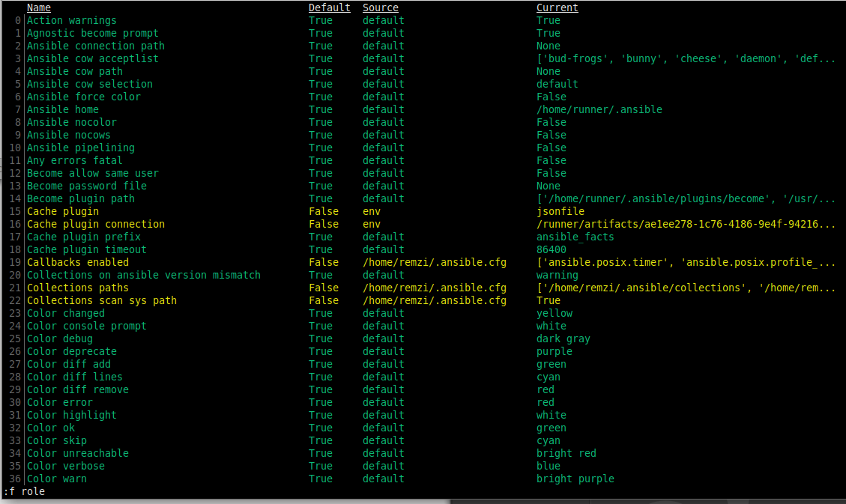Select the Action warnings row
Image resolution: width=846 pixels, height=504 pixels.
[x=71, y=20]
